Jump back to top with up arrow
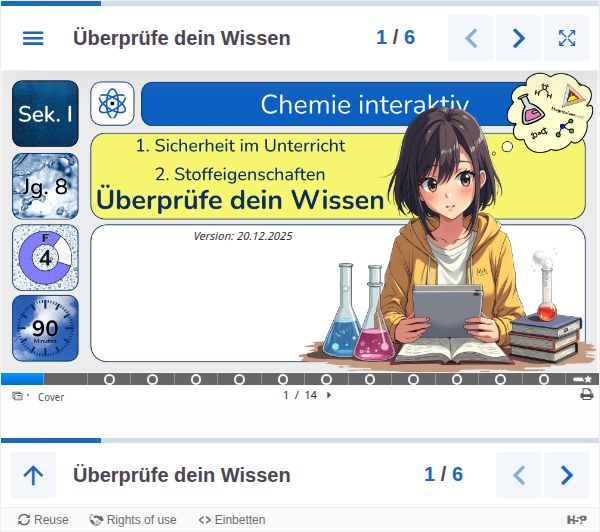 coord(33,475)
